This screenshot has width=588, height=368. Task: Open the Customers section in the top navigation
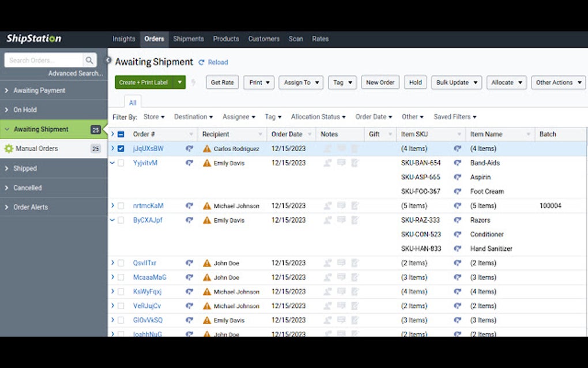(x=263, y=39)
